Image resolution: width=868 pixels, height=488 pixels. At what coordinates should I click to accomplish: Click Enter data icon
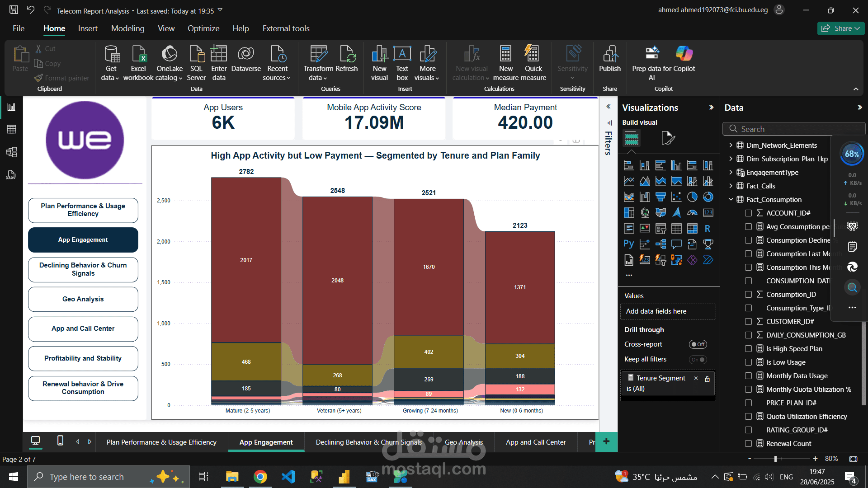pos(219,63)
